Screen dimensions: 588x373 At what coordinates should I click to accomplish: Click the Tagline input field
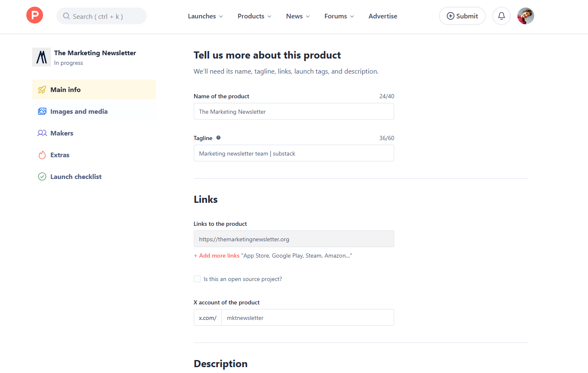coord(294,153)
